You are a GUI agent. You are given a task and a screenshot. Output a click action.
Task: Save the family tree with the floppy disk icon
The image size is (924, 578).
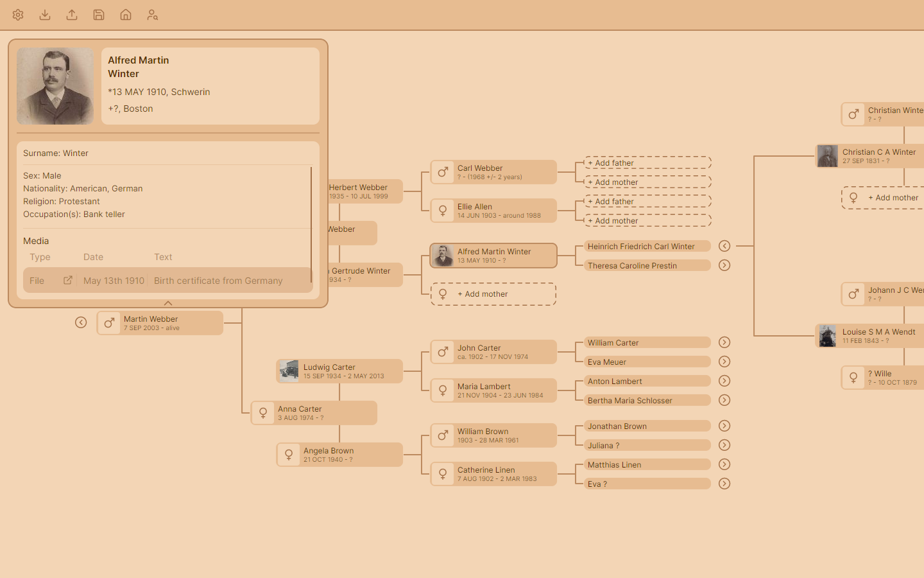tap(98, 14)
